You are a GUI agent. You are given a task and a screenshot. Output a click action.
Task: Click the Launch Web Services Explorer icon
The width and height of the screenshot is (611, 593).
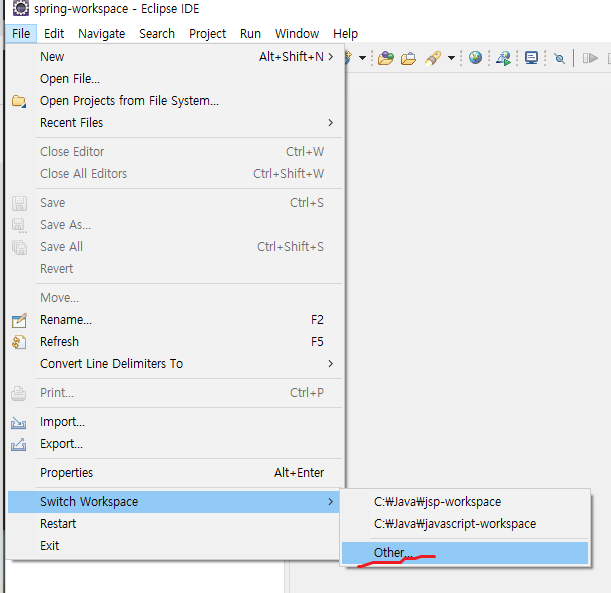[x=503, y=58]
